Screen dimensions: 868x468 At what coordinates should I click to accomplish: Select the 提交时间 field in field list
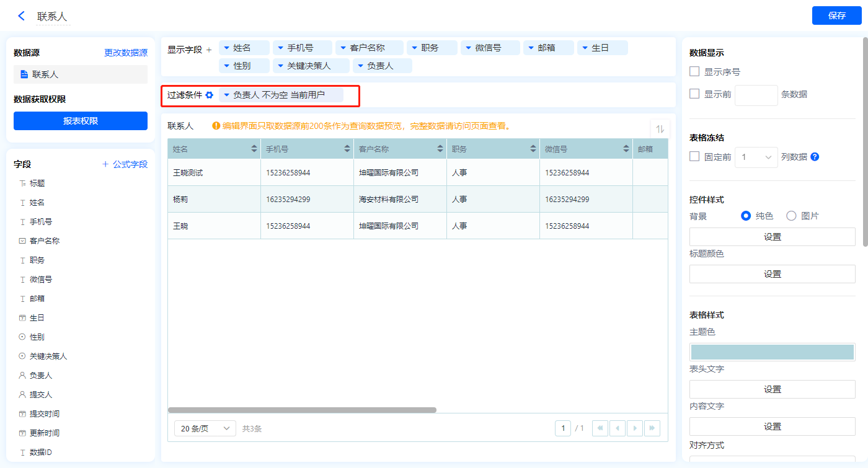tap(44, 414)
